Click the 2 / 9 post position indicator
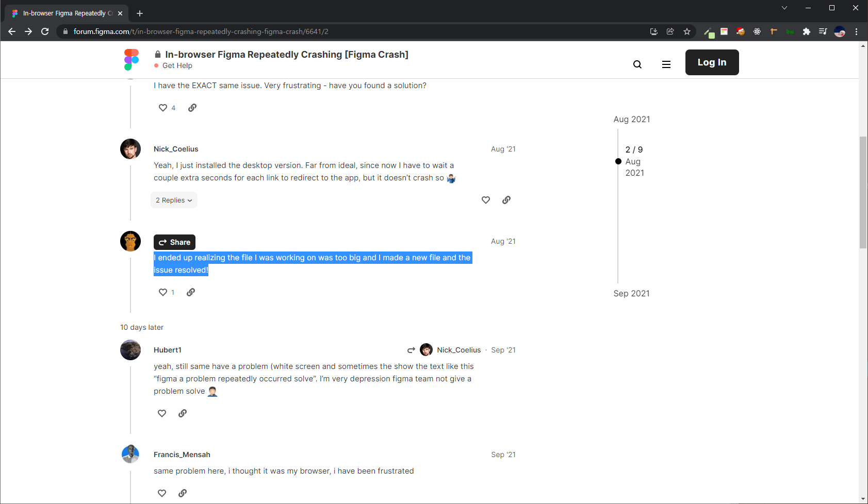 click(634, 149)
